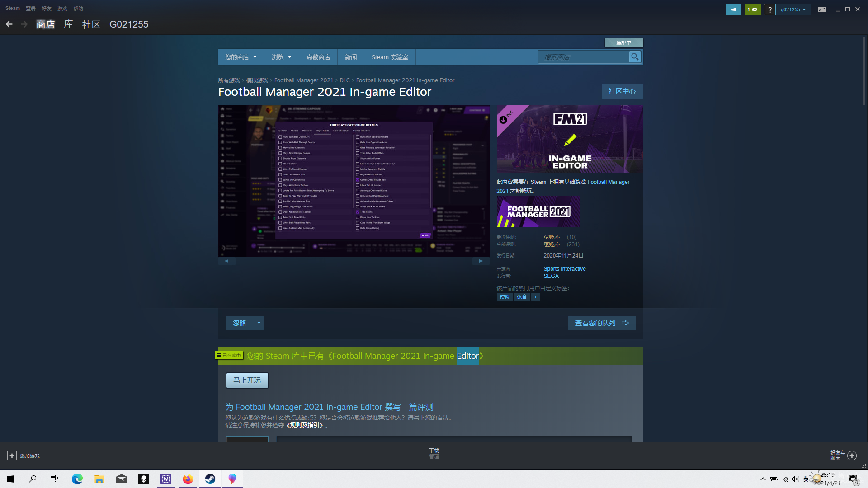
Task: Show previous screenshot with left arrow
Action: click(x=226, y=261)
